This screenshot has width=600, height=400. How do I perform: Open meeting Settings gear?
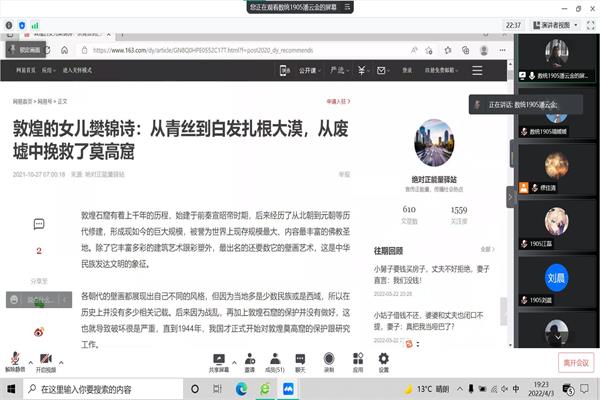383,357
